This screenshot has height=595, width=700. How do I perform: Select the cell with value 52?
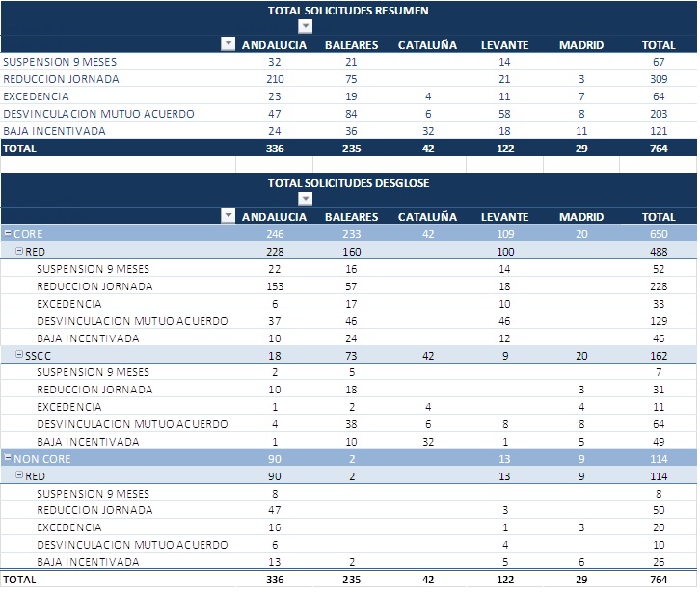pyautogui.click(x=659, y=269)
